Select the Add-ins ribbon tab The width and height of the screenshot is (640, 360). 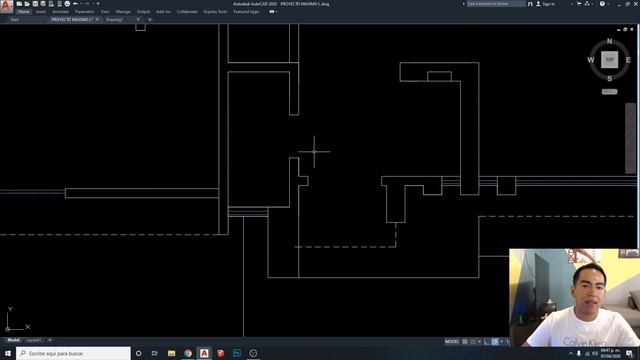coord(163,12)
